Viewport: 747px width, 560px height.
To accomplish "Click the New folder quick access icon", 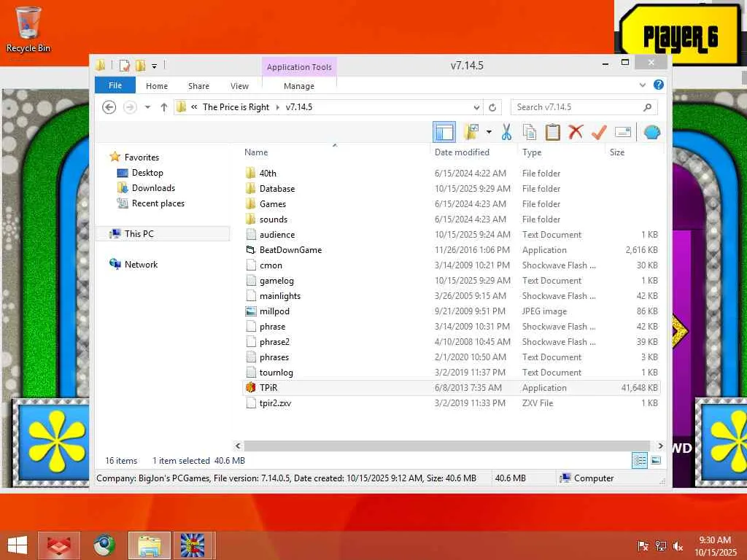I will click(x=141, y=66).
